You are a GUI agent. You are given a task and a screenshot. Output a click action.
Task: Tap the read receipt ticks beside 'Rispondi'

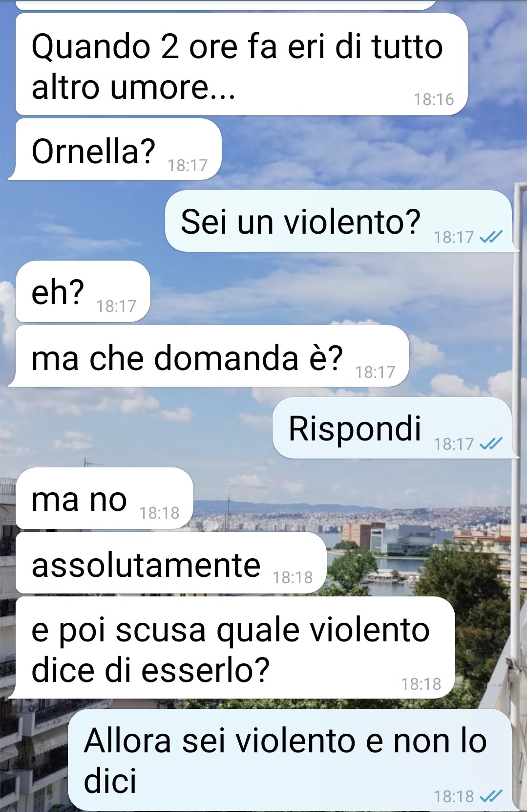point(490,444)
